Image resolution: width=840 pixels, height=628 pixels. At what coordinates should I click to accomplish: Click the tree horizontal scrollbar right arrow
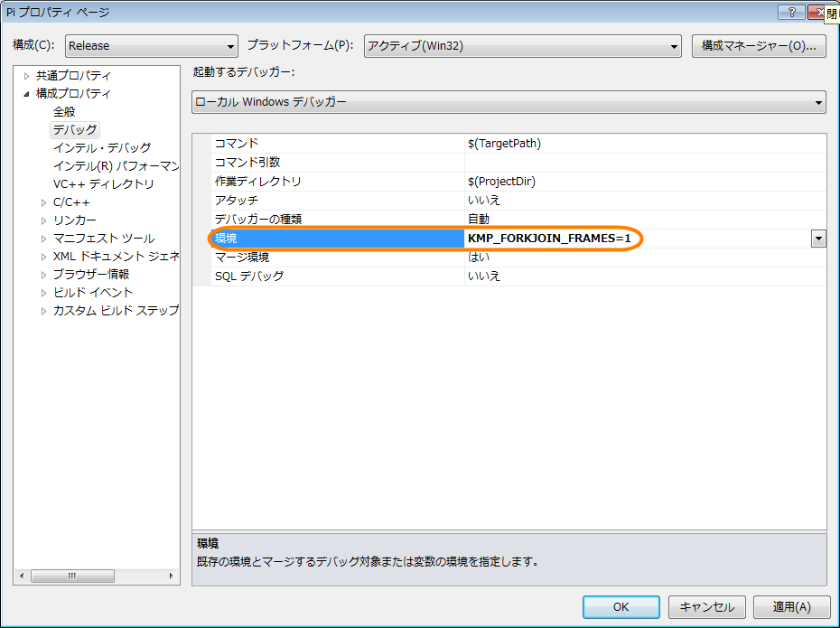tap(173, 576)
